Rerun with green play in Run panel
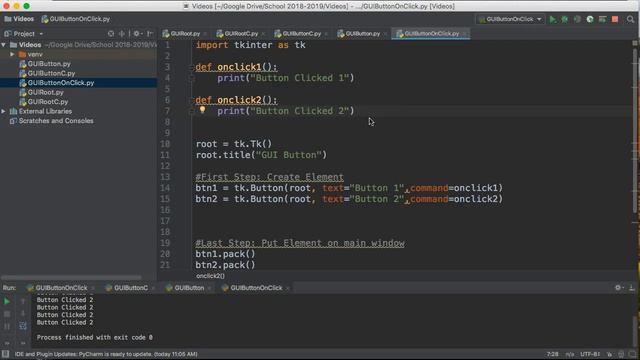The image size is (640, 360). [x=7, y=301]
